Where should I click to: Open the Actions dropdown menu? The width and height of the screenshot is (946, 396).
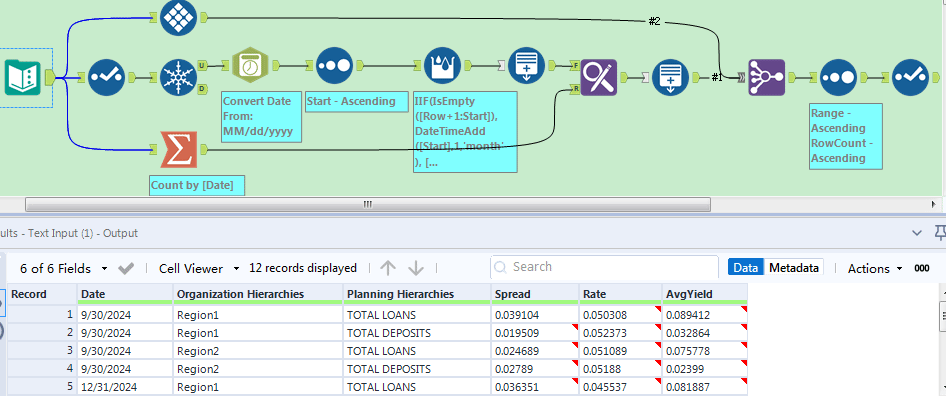[875, 268]
